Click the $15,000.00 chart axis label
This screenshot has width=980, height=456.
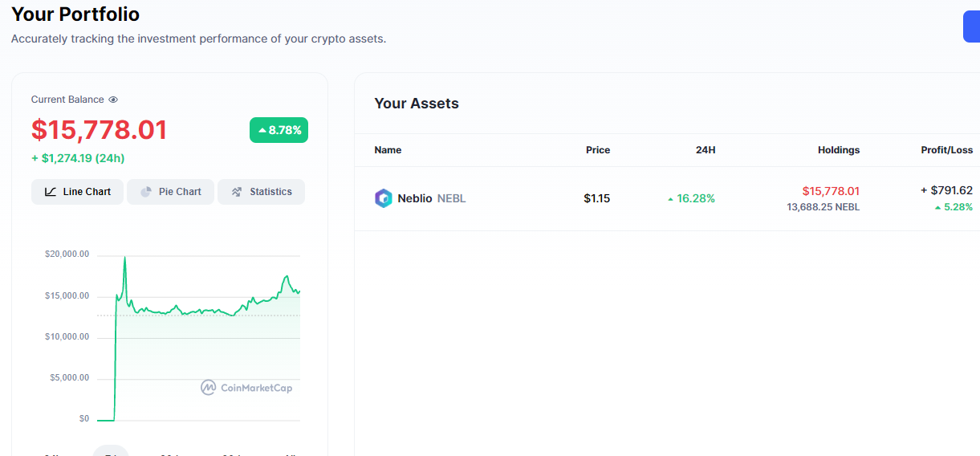click(x=67, y=295)
